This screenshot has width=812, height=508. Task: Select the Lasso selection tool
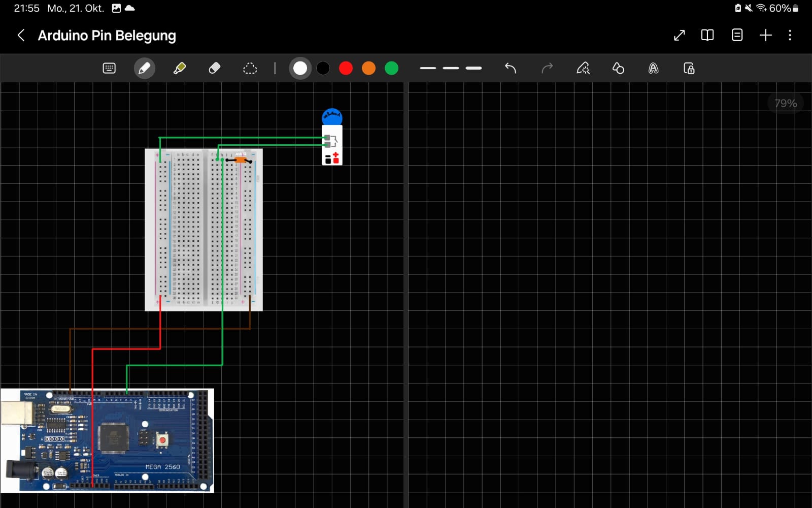250,68
